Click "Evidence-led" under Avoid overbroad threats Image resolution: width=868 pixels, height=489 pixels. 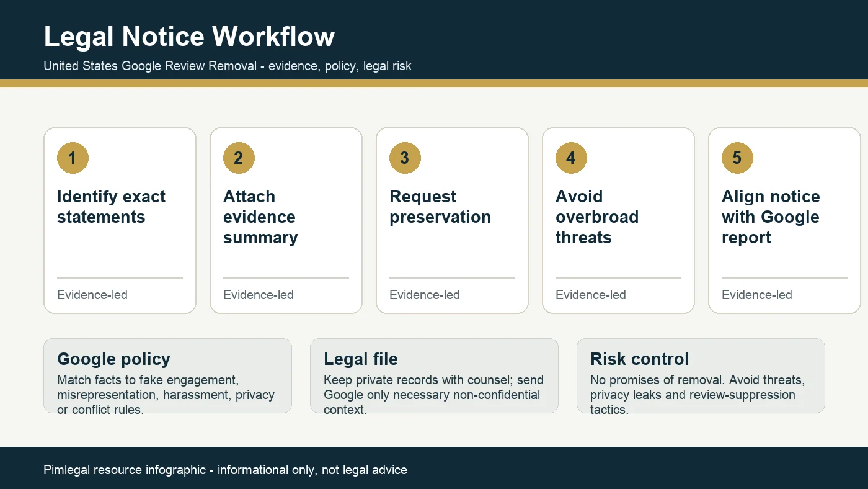click(591, 295)
